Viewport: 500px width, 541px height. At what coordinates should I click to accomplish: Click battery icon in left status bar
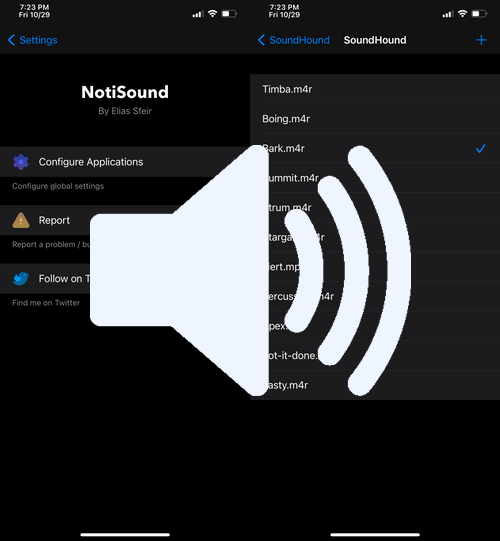coord(229,14)
